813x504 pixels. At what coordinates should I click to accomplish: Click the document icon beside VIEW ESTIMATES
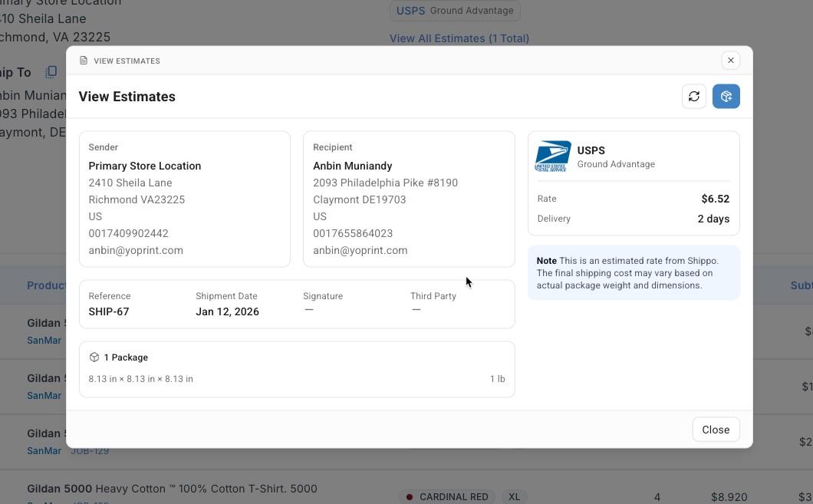[84, 61]
